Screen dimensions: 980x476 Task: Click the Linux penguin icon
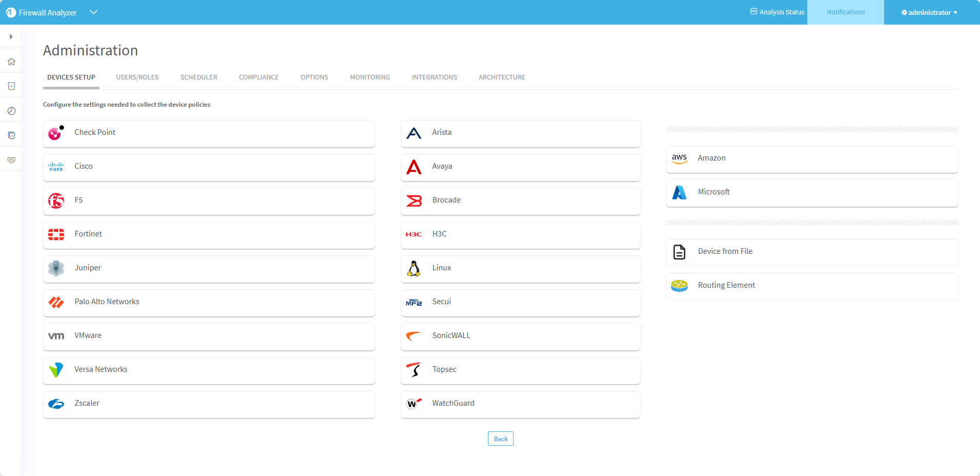pos(414,268)
